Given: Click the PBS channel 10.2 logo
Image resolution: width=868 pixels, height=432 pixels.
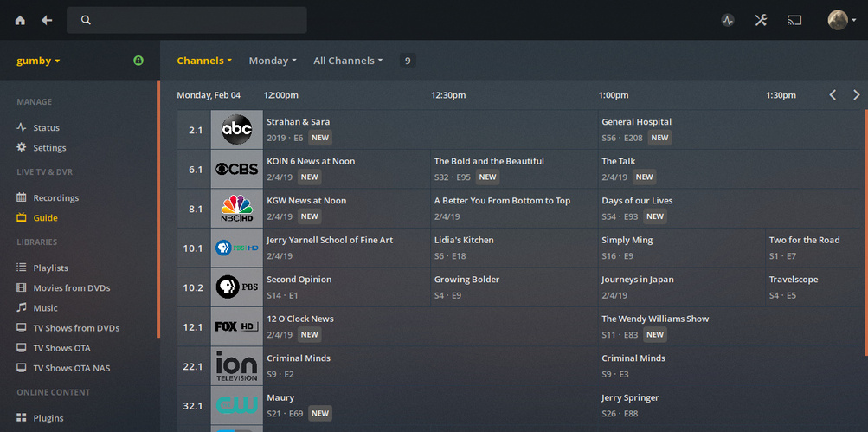Looking at the screenshot, I should pos(237,287).
